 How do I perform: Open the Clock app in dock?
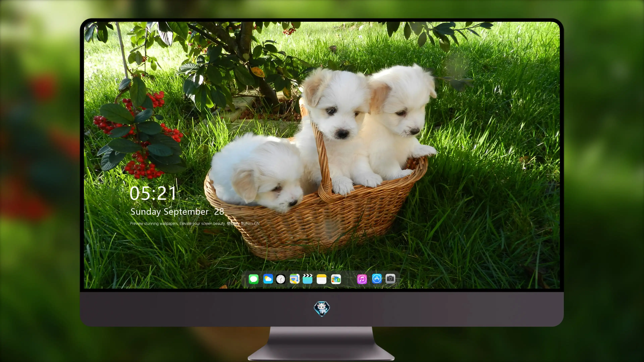281,279
